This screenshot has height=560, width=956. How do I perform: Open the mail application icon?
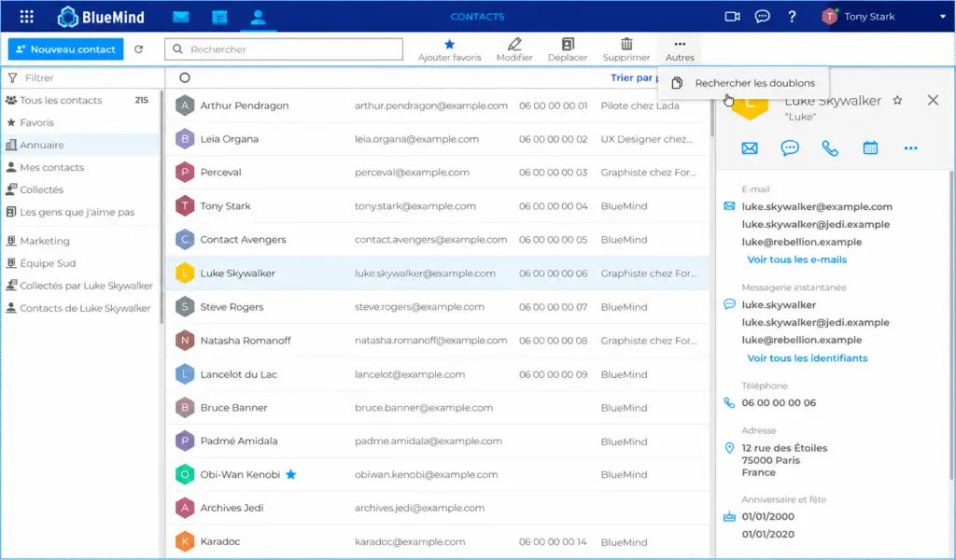180,17
